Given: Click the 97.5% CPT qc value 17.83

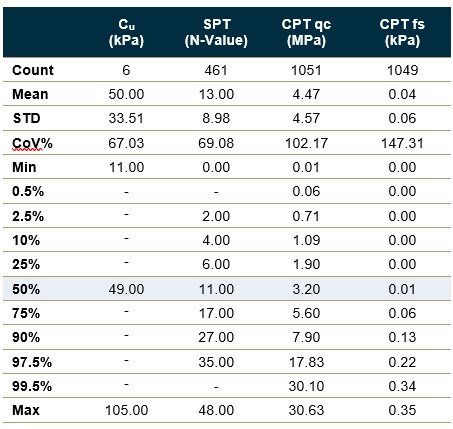Looking at the screenshot, I should pos(306,362).
